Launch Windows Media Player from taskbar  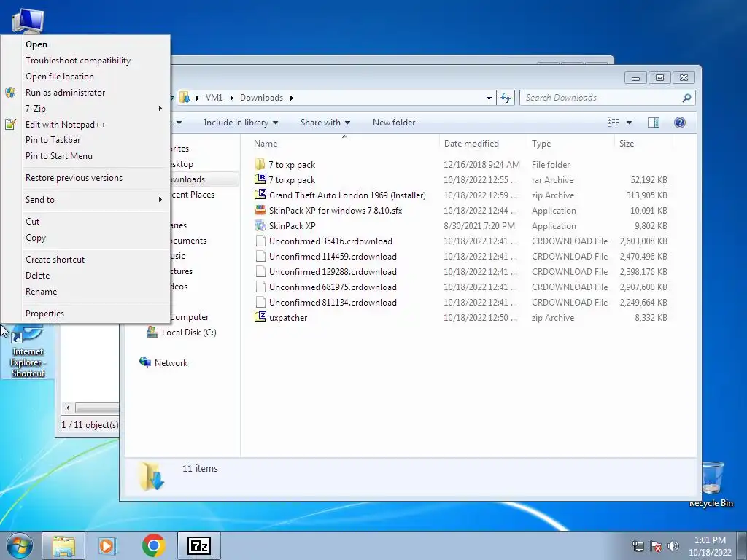pos(108,545)
